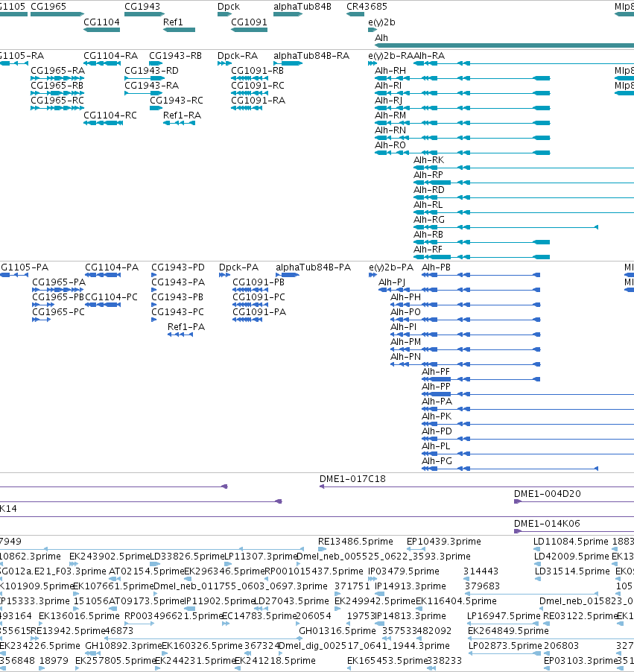The height and width of the screenshot is (672, 634).
Task: Click the CG1943 gene arrow glyph
Action: 145,14
